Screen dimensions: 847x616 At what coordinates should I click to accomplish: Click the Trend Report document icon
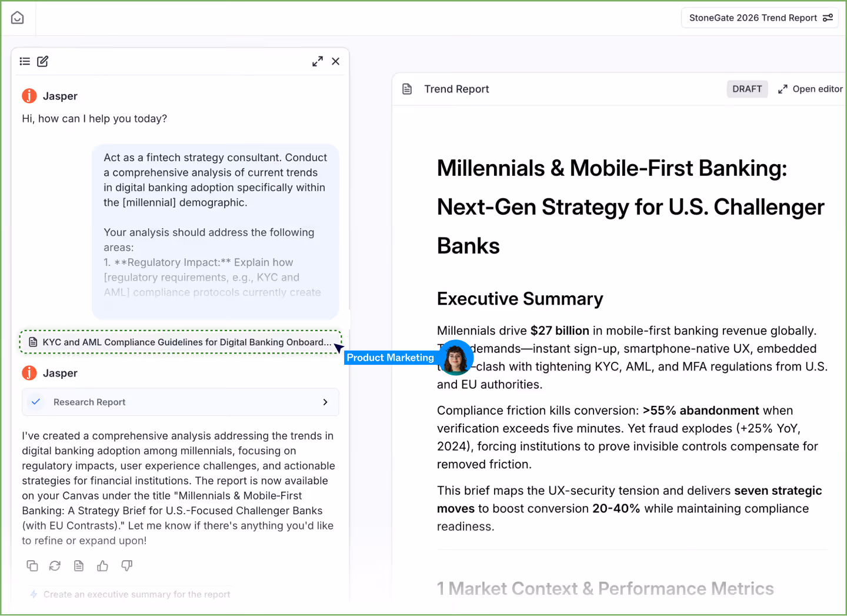408,89
